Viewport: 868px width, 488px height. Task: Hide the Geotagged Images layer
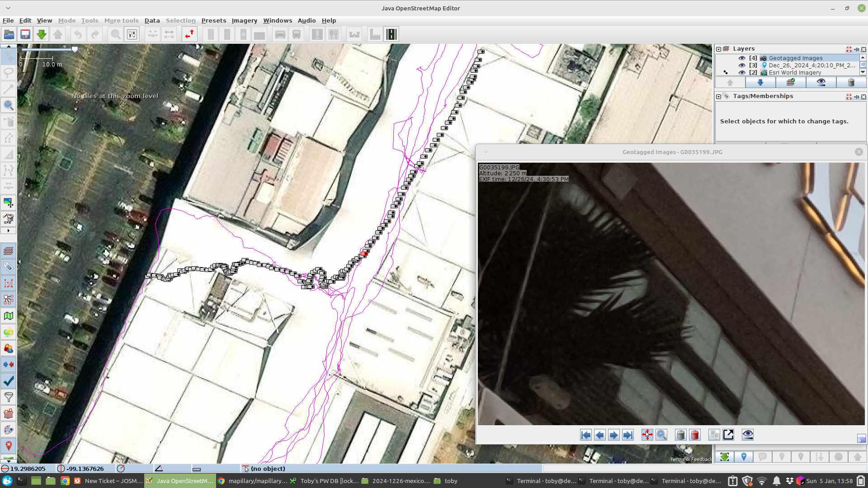tap(742, 58)
